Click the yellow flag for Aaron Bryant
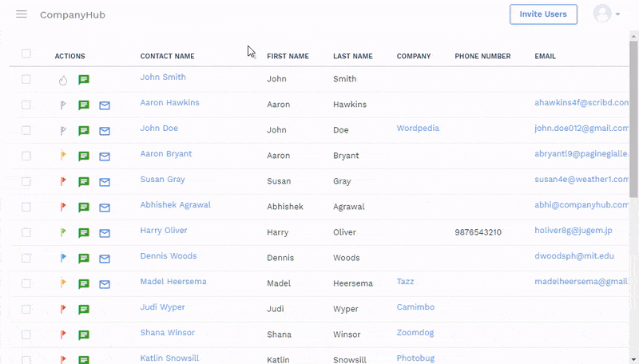 pyautogui.click(x=63, y=156)
